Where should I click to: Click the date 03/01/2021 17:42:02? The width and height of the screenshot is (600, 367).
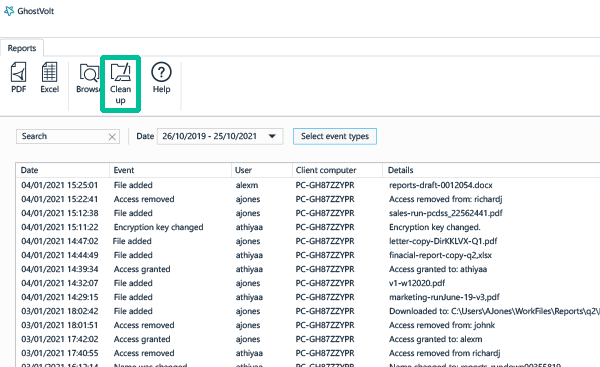pyautogui.click(x=60, y=339)
